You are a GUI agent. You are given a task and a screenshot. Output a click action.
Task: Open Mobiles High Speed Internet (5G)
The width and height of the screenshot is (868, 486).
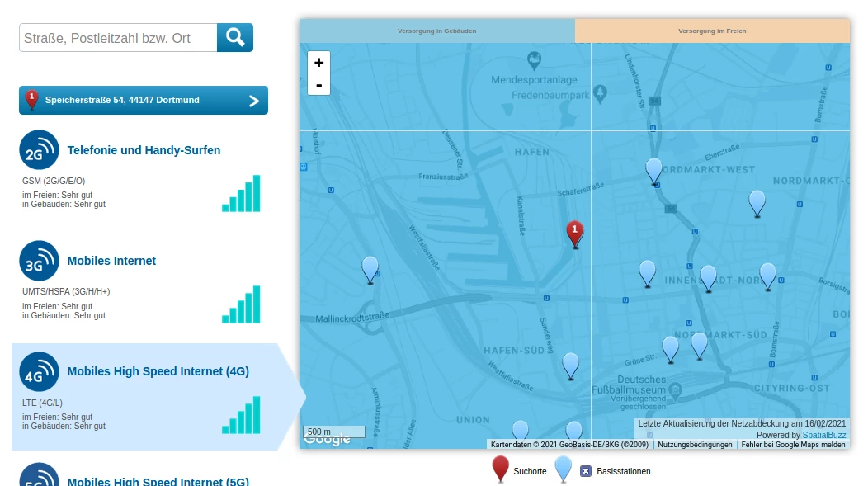click(x=158, y=481)
